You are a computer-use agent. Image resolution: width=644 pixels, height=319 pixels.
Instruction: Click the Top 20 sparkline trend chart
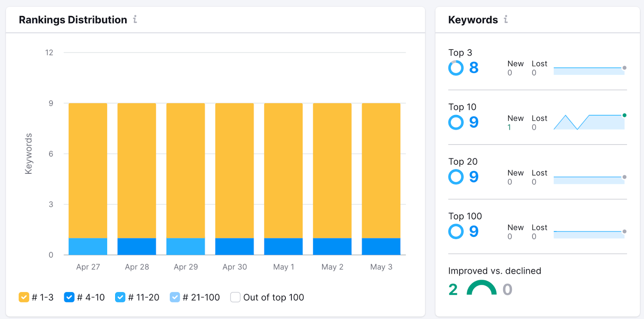[590, 180]
